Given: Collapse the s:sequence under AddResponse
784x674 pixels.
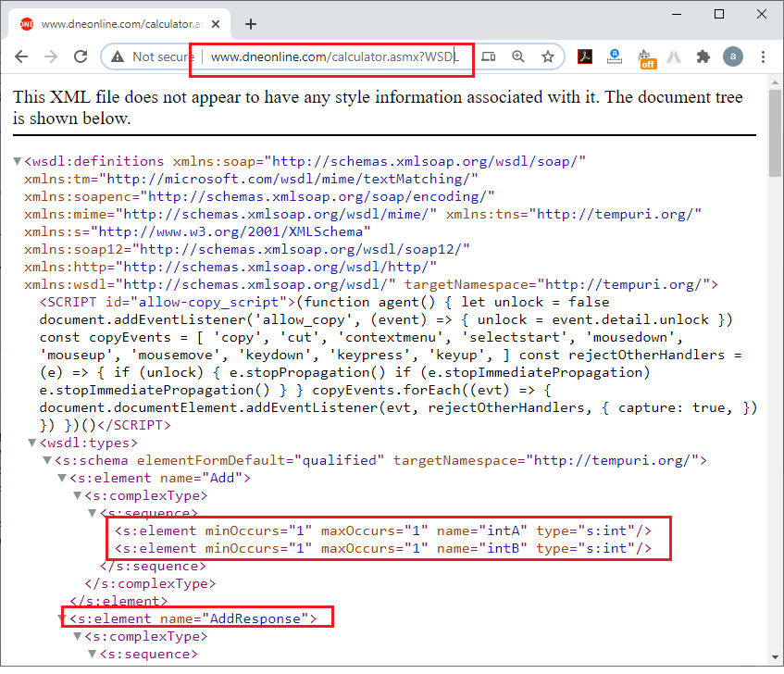Looking at the screenshot, I should (92, 654).
